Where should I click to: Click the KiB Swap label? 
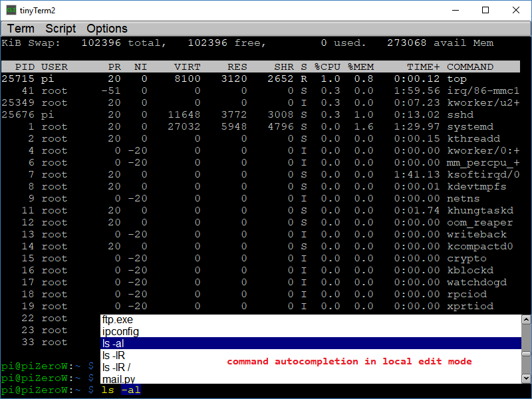coord(31,43)
